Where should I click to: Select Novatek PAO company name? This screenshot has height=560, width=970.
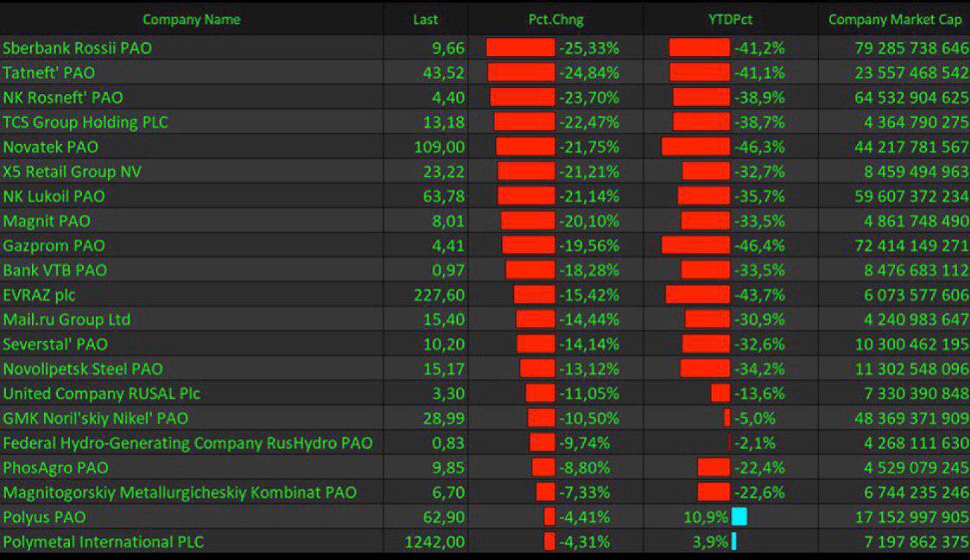coord(51,148)
